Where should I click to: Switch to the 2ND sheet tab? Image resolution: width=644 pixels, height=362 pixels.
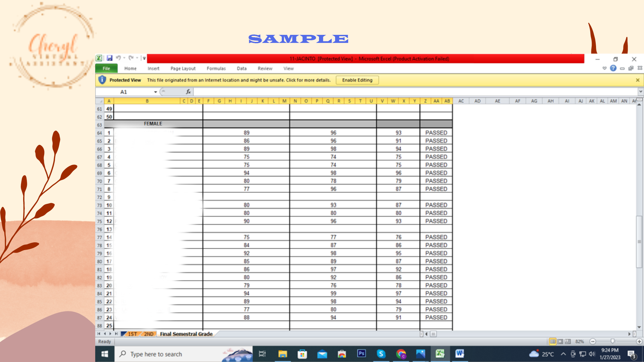point(149,334)
